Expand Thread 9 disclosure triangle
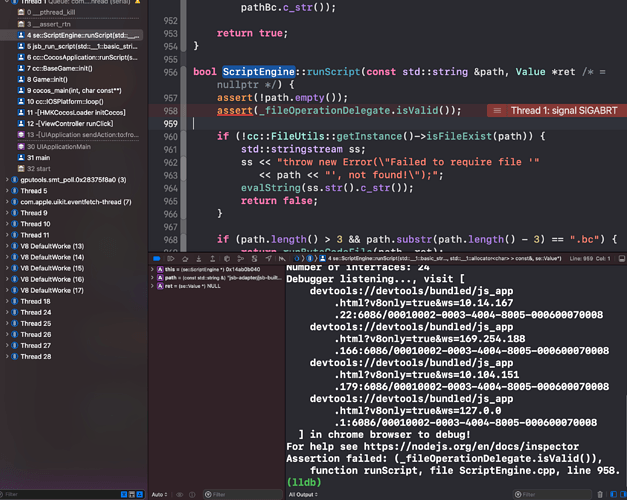The height and width of the screenshot is (500, 627). 7,213
